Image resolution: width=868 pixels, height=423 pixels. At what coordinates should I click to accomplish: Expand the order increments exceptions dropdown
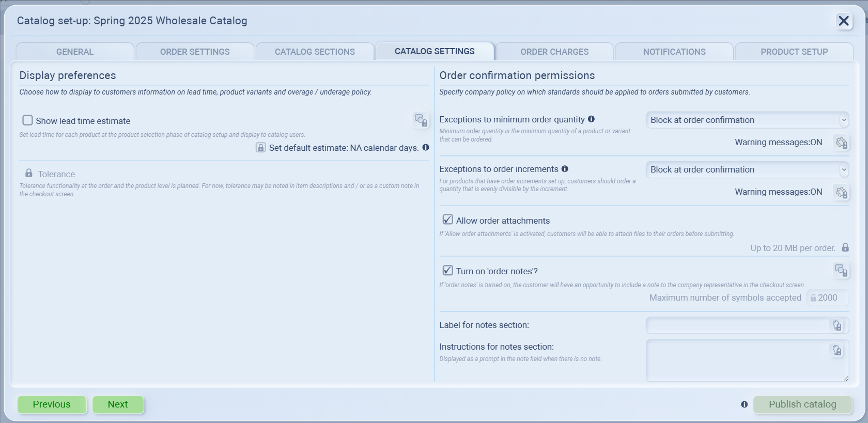click(747, 169)
